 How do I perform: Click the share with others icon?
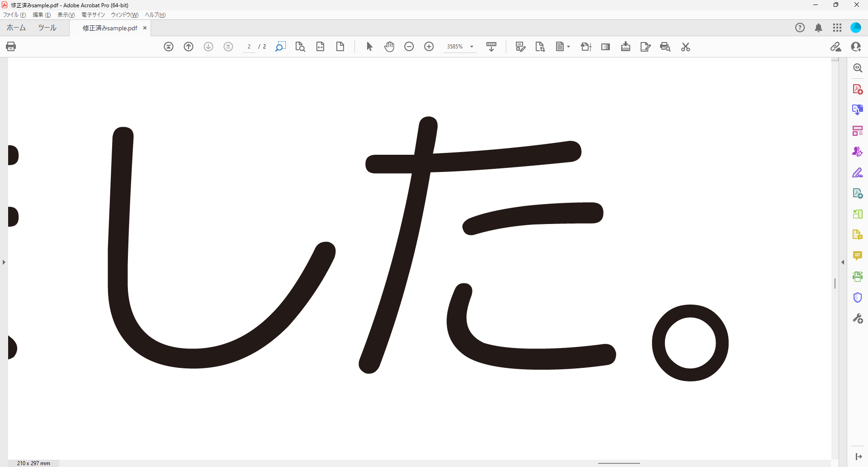point(856,47)
